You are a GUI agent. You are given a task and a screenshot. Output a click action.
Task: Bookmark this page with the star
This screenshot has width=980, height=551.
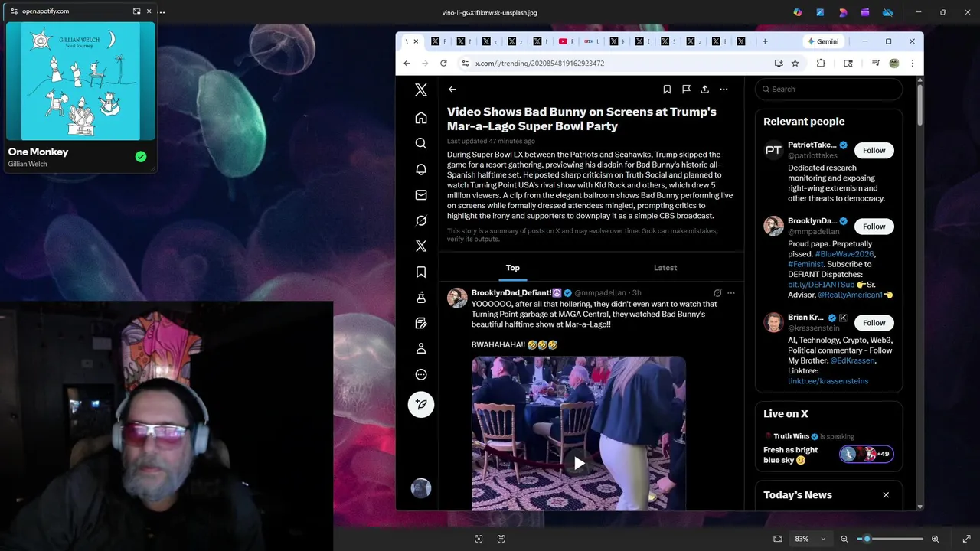click(x=795, y=64)
